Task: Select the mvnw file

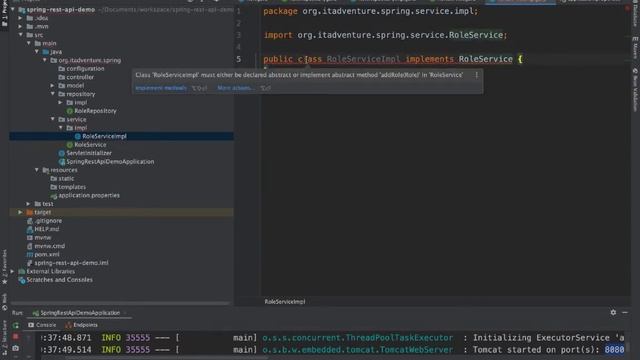Action: coord(42,238)
